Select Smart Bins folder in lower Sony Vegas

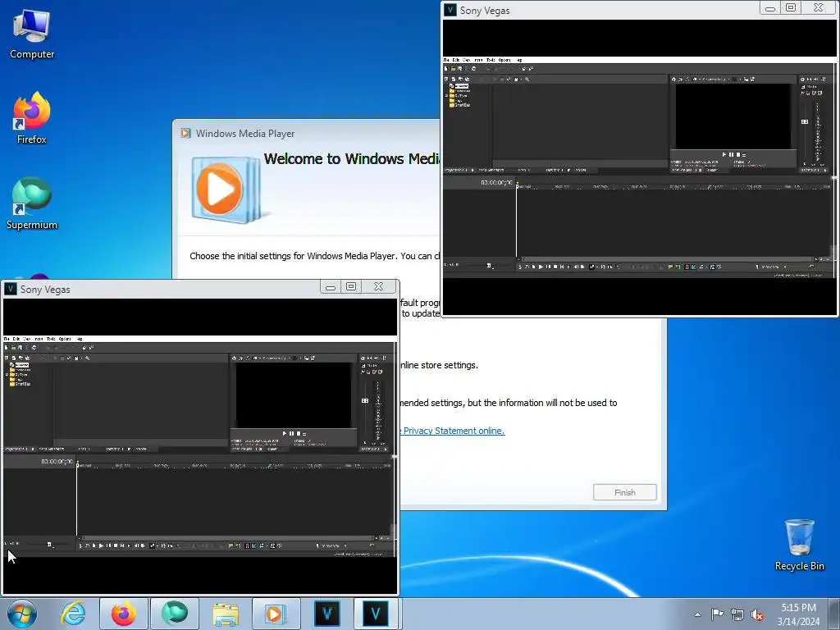21,384
